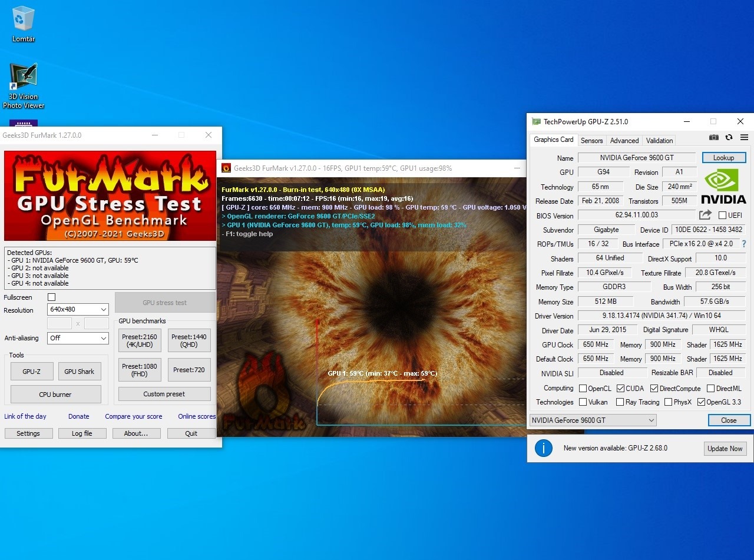Click the Close button in GPU-Z
Viewport: 754px width, 560px height.
coord(729,420)
